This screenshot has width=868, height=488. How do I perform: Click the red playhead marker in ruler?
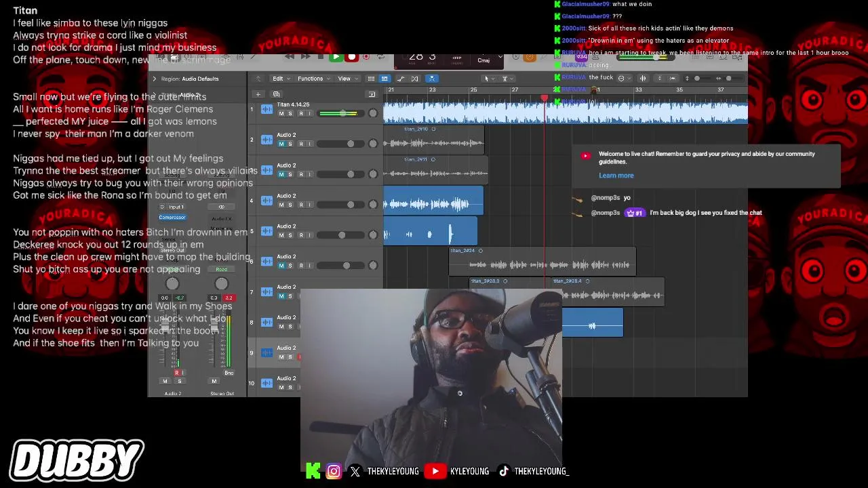click(x=544, y=99)
